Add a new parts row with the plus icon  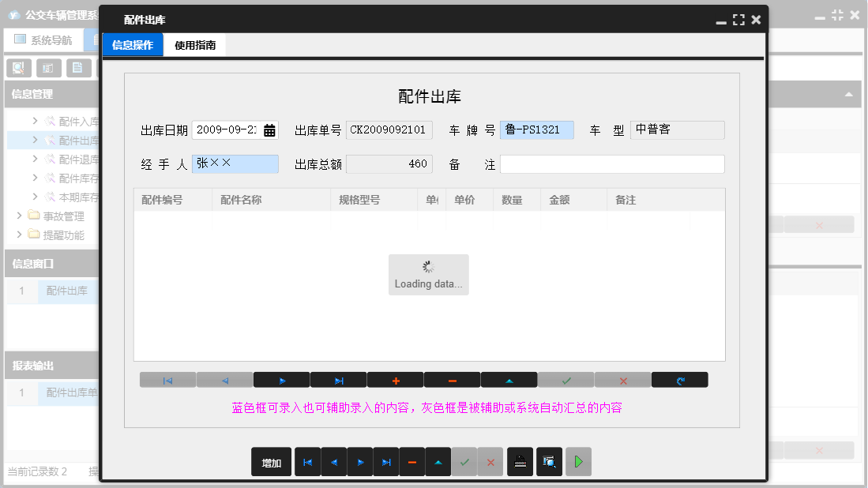coord(395,380)
